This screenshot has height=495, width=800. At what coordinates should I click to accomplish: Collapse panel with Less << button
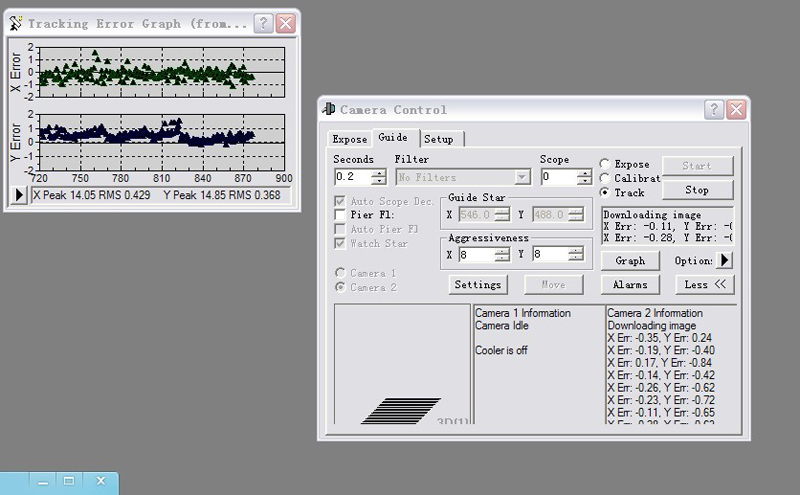point(705,285)
